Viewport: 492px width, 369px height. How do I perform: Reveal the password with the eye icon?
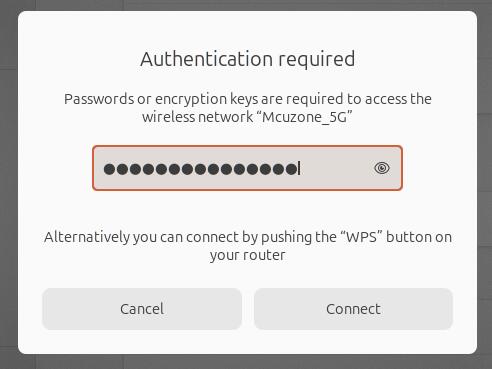coord(381,168)
